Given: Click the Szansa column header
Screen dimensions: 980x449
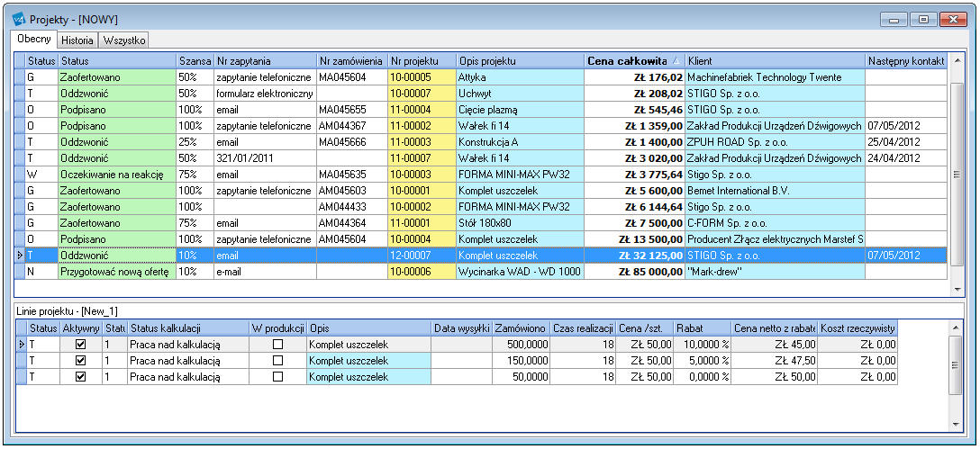Looking at the screenshot, I should point(195,61).
